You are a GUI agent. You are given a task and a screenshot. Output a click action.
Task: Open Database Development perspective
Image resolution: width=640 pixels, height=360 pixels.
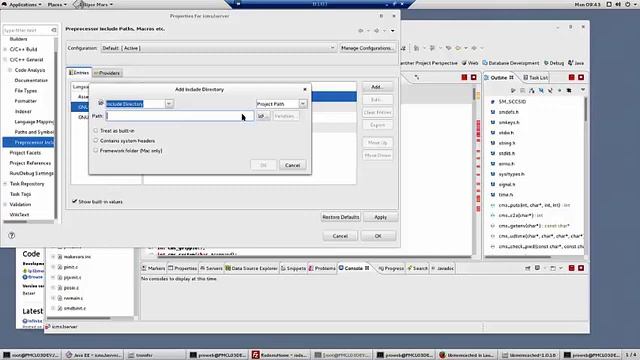[x=511, y=63]
